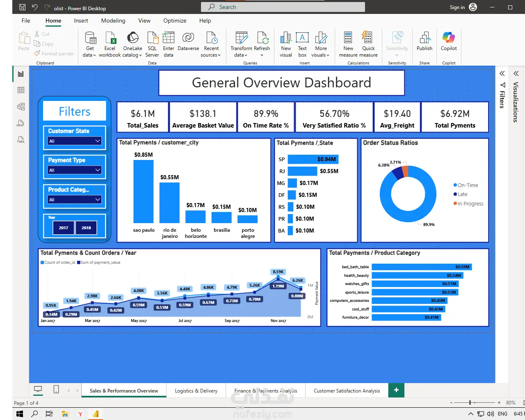Viewport: 525px width, 420px height.
Task: Open File Explorer from the taskbar
Action: [x=65, y=414]
